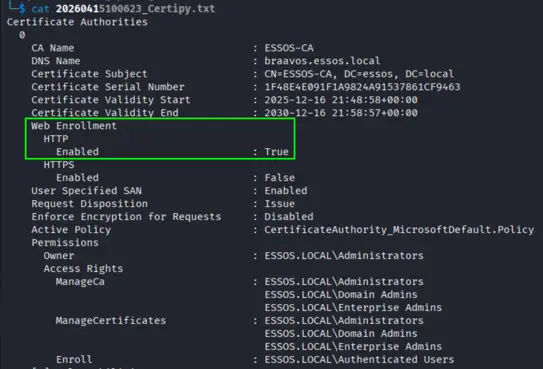Click the 'User Specified SAN' label
Image resolution: width=543 pixels, height=369 pixels.
tap(87, 191)
